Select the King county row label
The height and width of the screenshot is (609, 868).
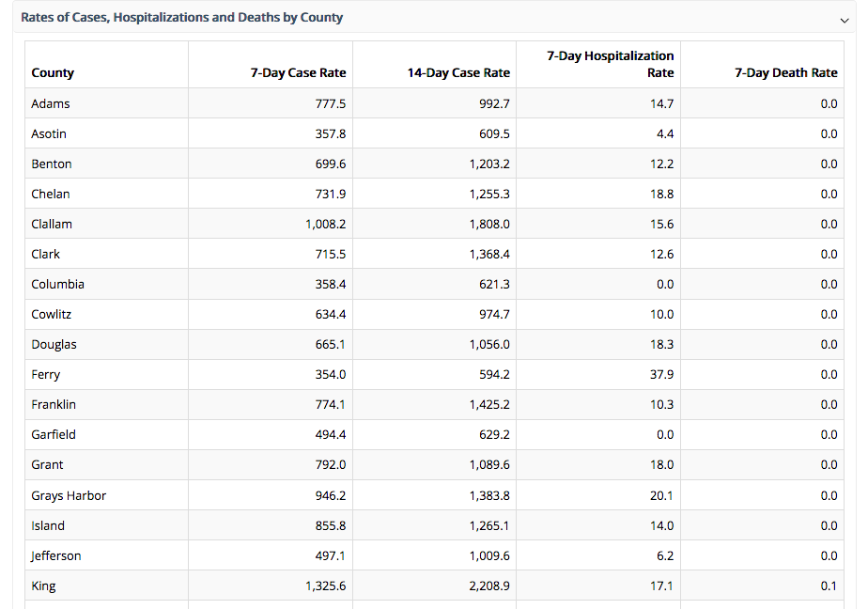43,586
